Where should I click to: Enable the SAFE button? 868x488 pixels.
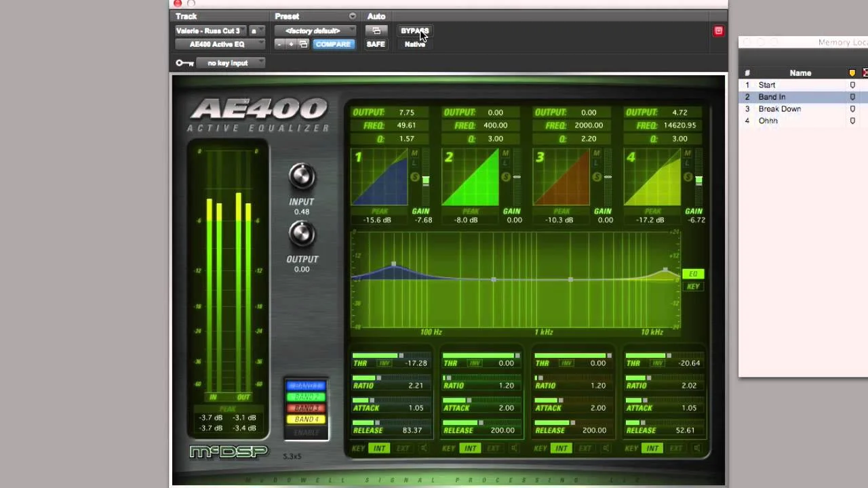376,44
